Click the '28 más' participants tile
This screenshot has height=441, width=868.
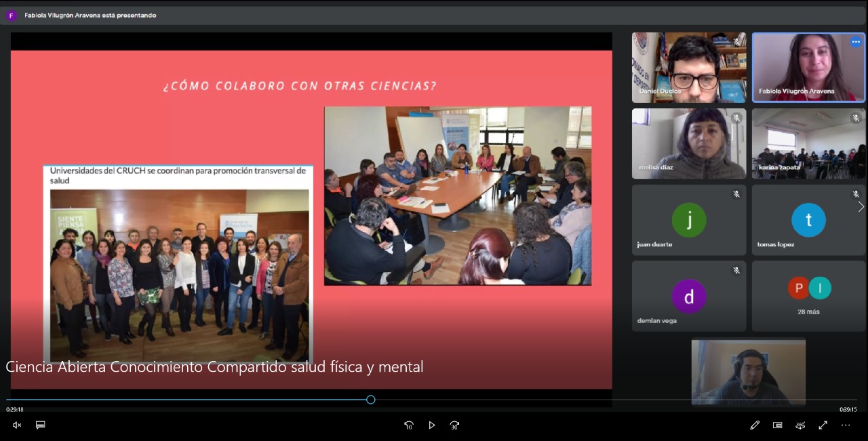(808, 296)
